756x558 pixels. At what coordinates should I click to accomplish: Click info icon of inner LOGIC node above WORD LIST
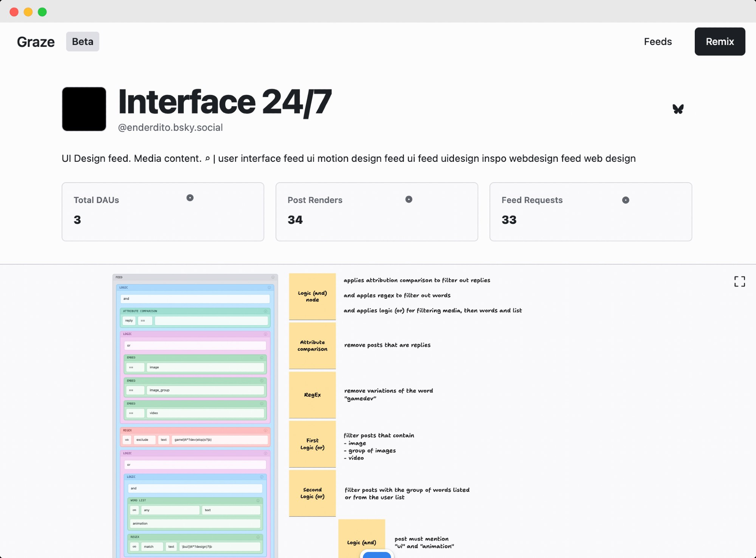tap(262, 477)
